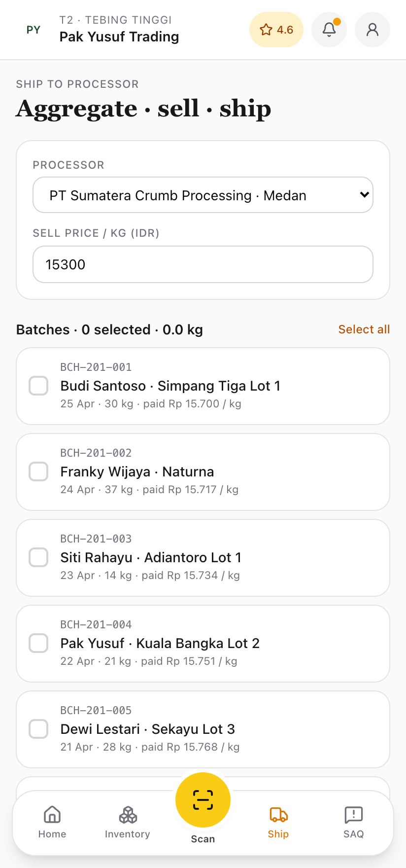
Task: Open notifications bell icon
Action: pos(329,30)
